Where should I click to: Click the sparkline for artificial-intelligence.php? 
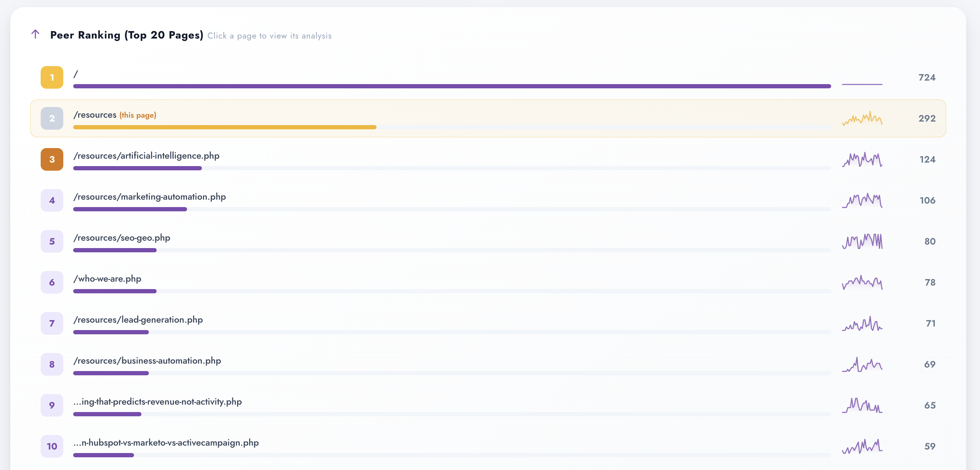[862, 160]
